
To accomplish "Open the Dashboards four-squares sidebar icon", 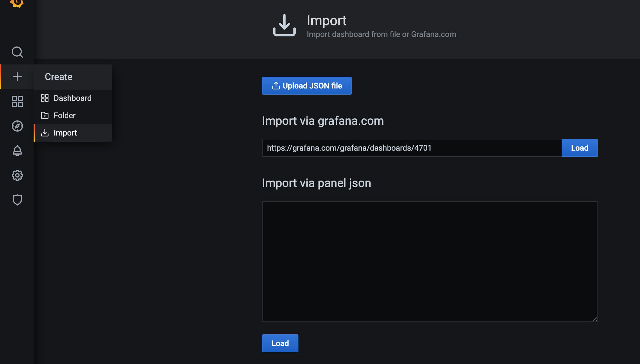I will pos(17,101).
